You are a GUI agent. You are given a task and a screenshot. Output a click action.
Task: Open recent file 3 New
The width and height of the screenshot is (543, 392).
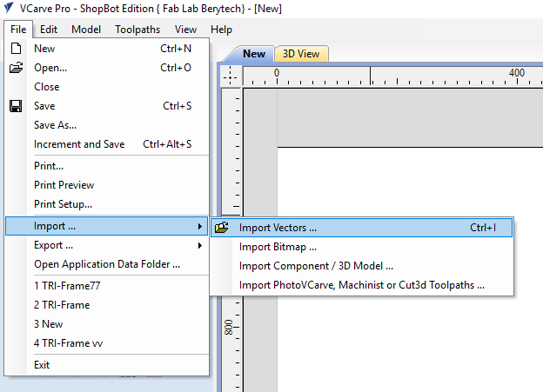pos(107,324)
